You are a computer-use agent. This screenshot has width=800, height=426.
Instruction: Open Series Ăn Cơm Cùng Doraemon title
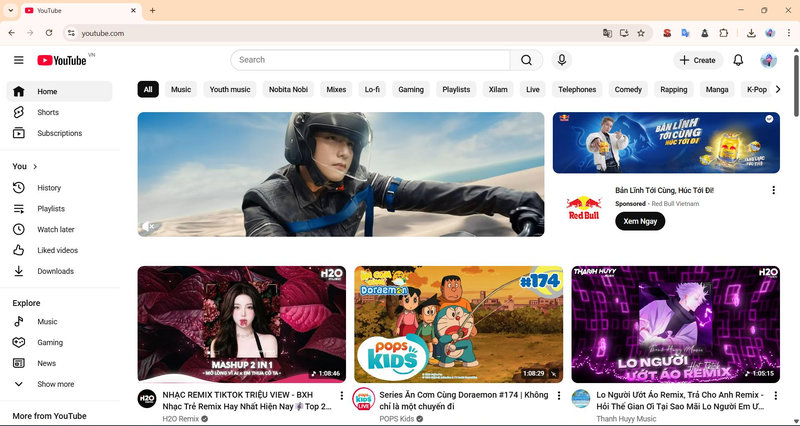(464, 401)
